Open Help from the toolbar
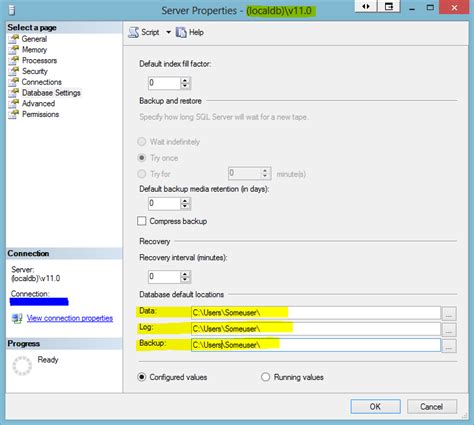This screenshot has width=474, height=425. coord(190,32)
